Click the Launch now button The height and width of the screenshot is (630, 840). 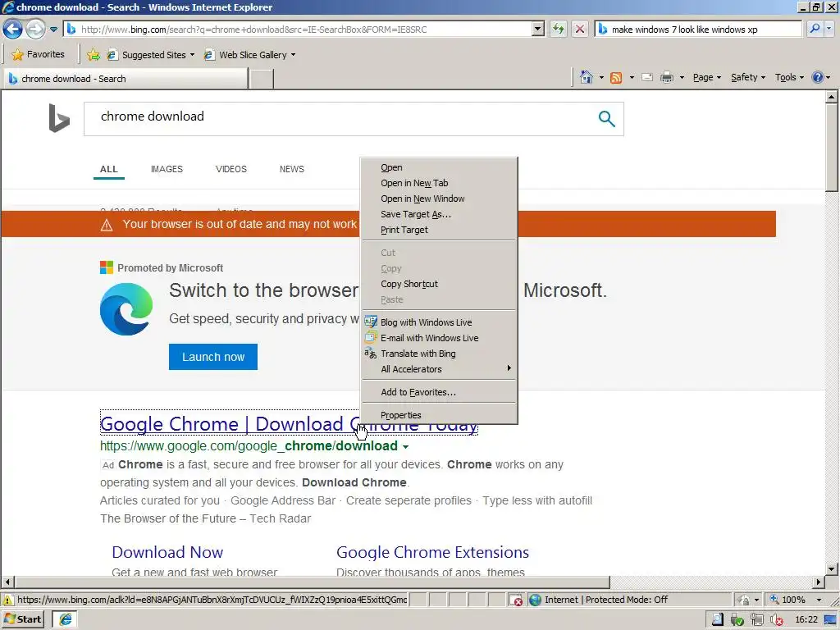[x=213, y=357]
